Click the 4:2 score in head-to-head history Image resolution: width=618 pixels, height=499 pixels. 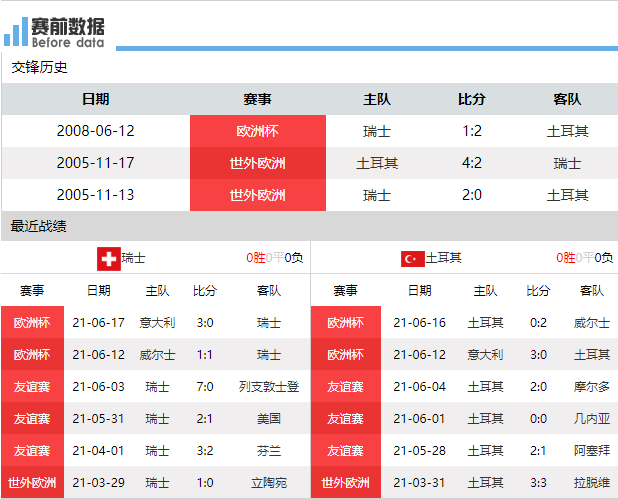[472, 163]
